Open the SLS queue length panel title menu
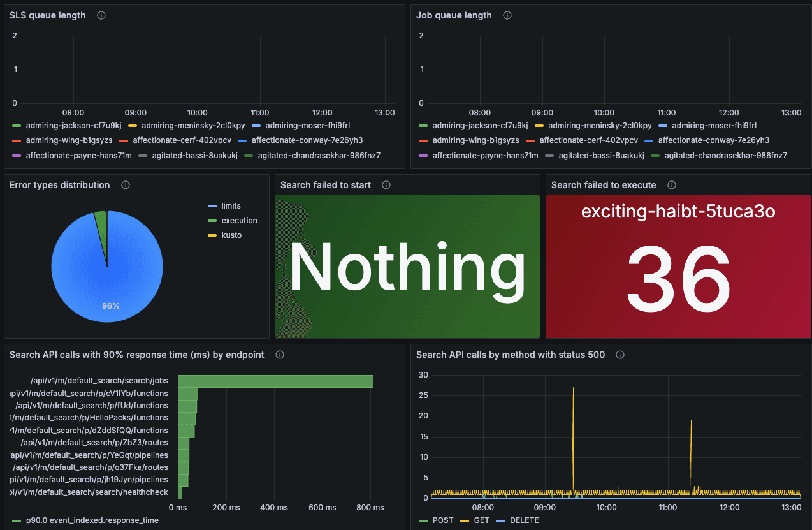 click(48, 15)
